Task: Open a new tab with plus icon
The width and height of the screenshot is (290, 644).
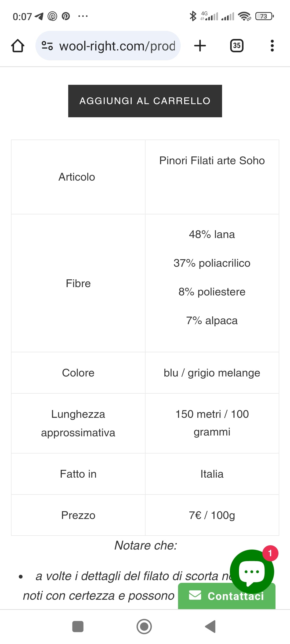Action: click(200, 46)
